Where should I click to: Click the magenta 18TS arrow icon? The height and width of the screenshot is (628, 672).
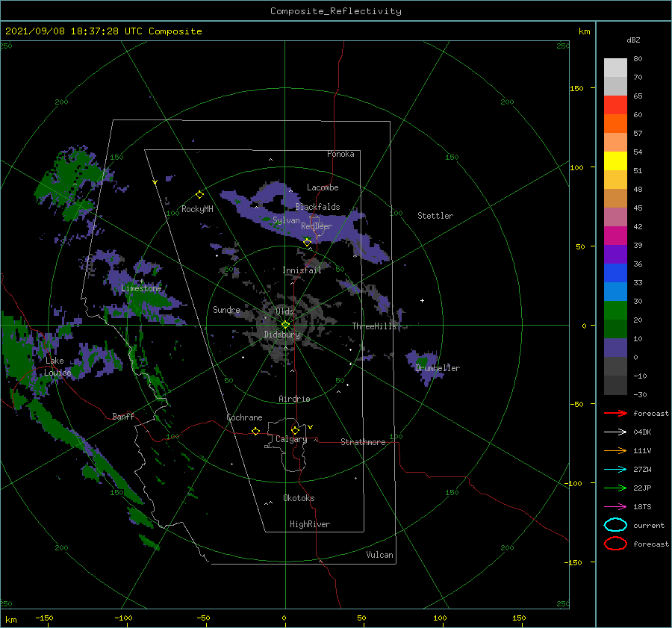point(615,507)
